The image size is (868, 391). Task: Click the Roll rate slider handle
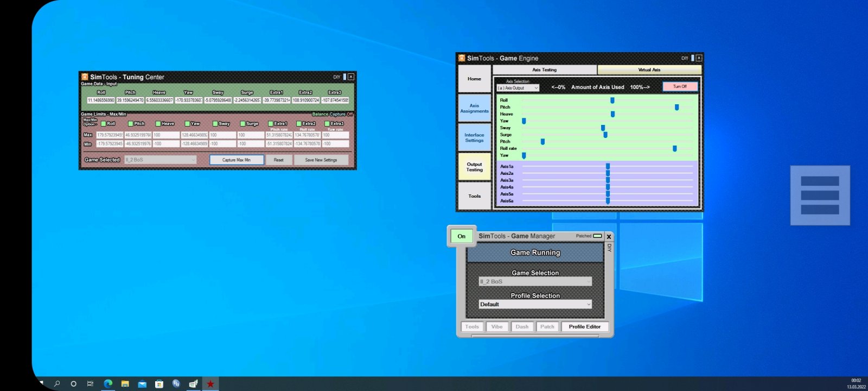click(675, 148)
